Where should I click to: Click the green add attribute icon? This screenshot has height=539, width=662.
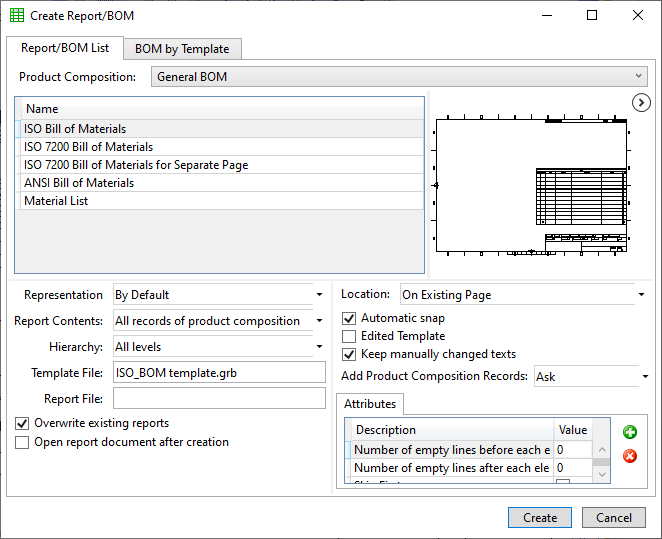[630, 432]
